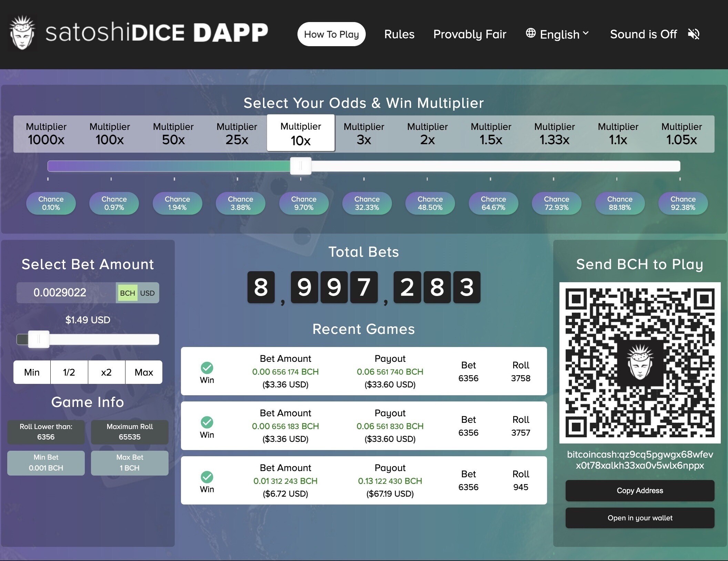Viewport: 728px width, 561px height.
Task: Click the odds slider handle
Action: pyautogui.click(x=301, y=166)
